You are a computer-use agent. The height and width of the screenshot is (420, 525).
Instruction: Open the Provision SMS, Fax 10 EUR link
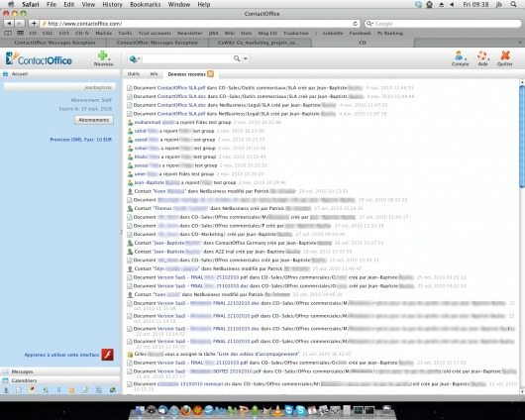coord(81,140)
